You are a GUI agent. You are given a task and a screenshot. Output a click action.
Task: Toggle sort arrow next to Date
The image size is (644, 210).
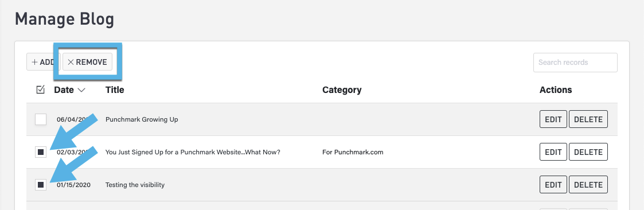click(81, 90)
